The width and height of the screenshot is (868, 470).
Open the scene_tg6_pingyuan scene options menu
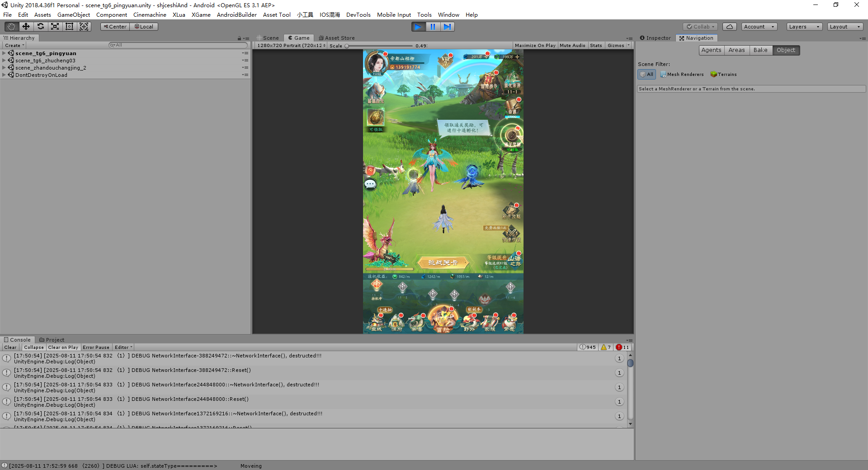[245, 53]
